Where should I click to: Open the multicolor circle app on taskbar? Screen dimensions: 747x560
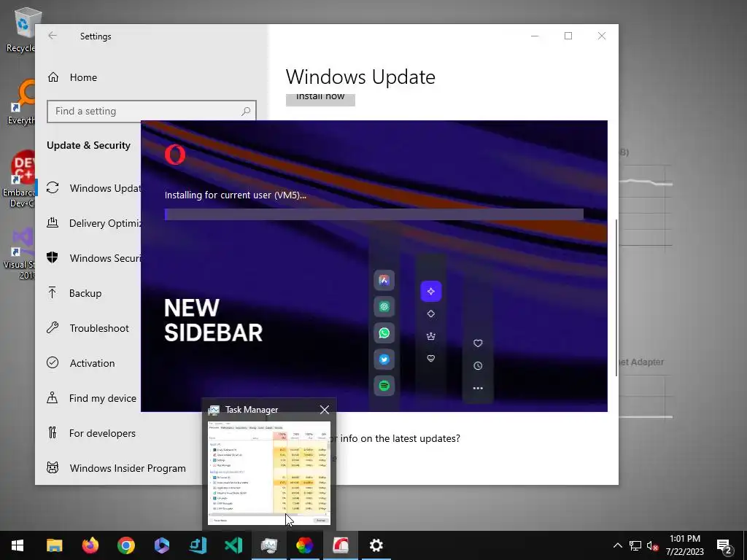(305, 545)
